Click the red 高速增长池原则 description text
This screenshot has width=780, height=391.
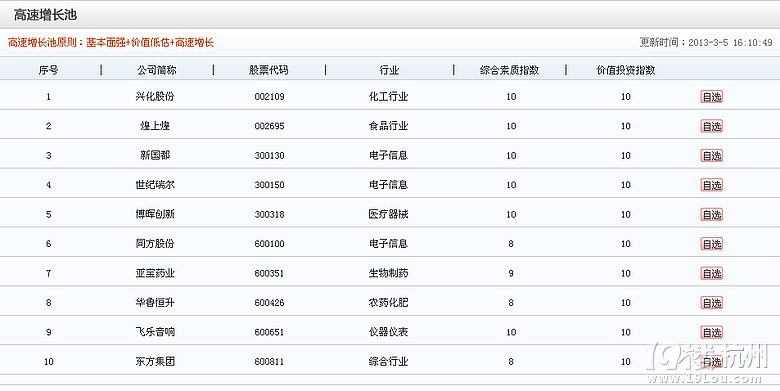coord(111,43)
